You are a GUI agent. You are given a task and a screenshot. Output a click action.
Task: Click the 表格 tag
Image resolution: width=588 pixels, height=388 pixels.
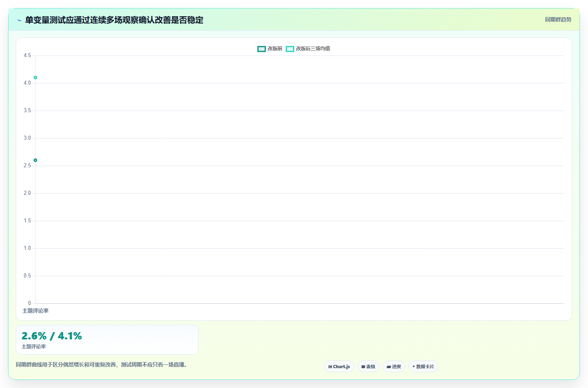[x=368, y=367]
